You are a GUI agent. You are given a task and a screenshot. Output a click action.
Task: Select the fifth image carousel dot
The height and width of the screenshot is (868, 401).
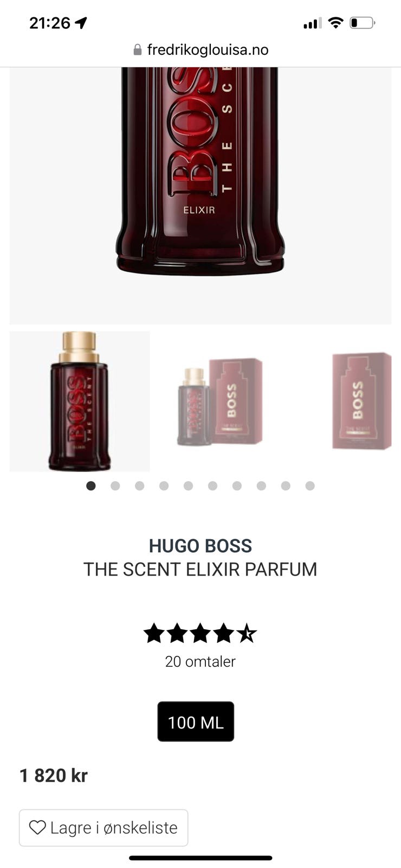pyautogui.click(x=188, y=486)
